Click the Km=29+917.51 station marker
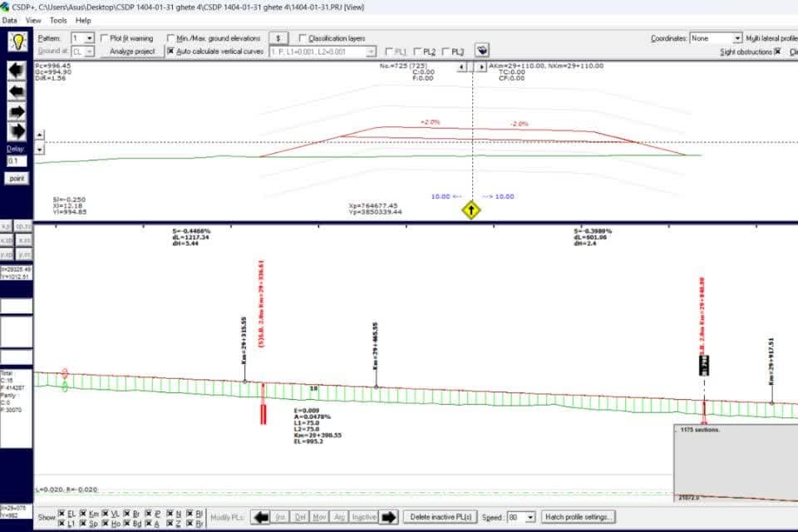798x532 pixels. 771,362
